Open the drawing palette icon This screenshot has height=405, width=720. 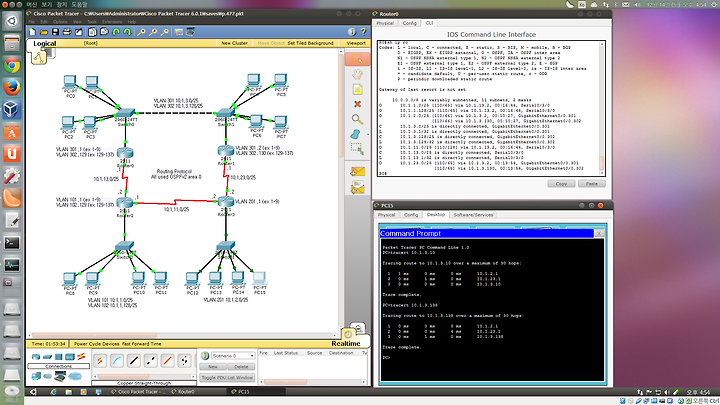tap(179, 32)
